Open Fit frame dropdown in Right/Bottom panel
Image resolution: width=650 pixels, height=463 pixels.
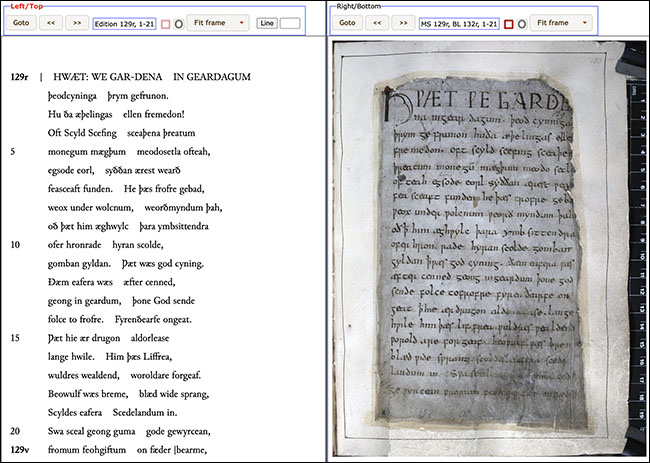(x=561, y=23)
